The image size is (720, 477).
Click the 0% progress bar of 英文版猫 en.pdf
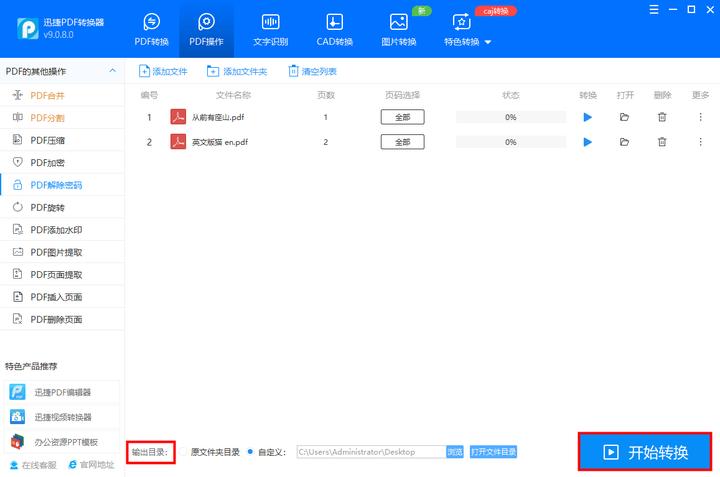(x=511, y=142)
